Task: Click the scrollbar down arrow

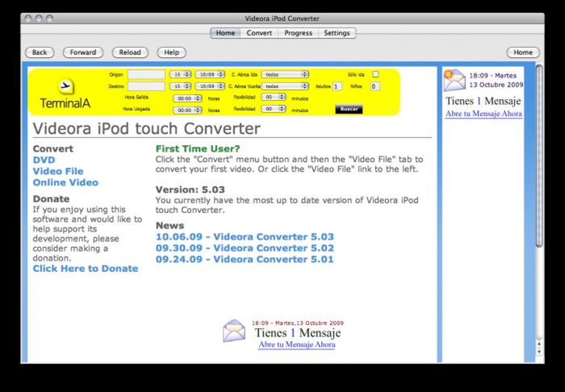Action: click(x=539, y=352)
